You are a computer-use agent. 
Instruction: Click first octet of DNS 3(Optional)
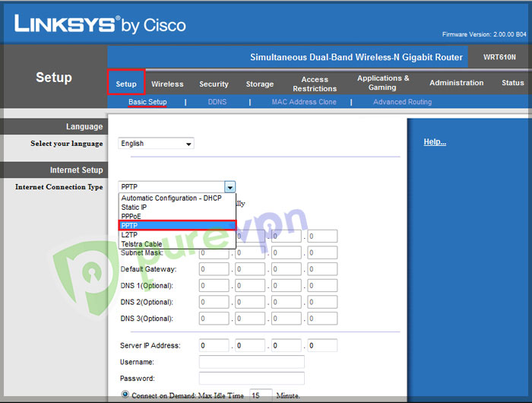pyautogui.click(x=214, y=319)
